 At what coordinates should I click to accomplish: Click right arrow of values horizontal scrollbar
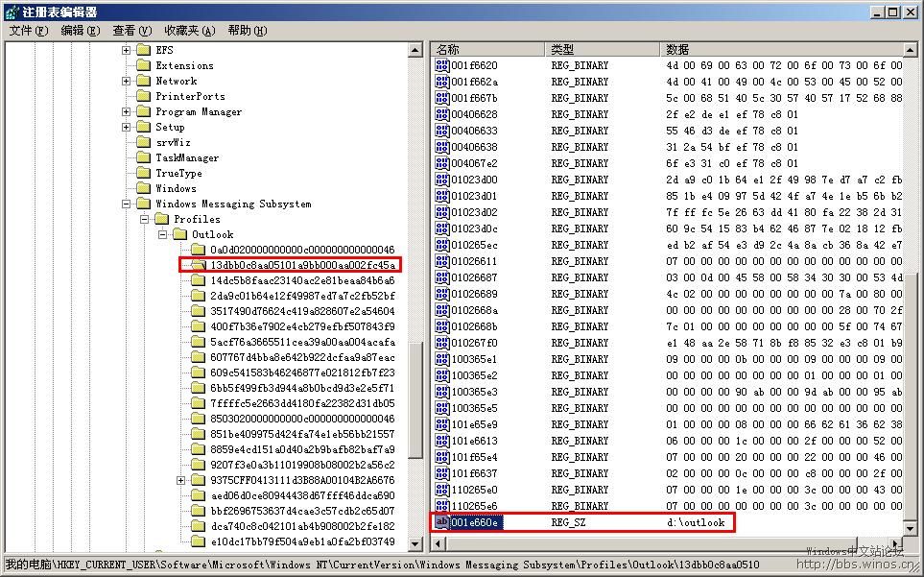point(895,544)
